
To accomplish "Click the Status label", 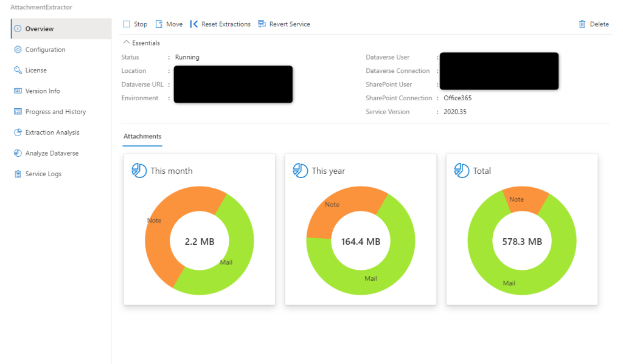I will point(130,57).
